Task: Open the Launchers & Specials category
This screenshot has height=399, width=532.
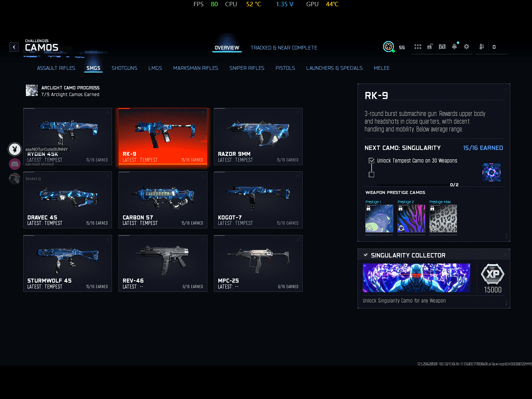Action: point(334,68)
